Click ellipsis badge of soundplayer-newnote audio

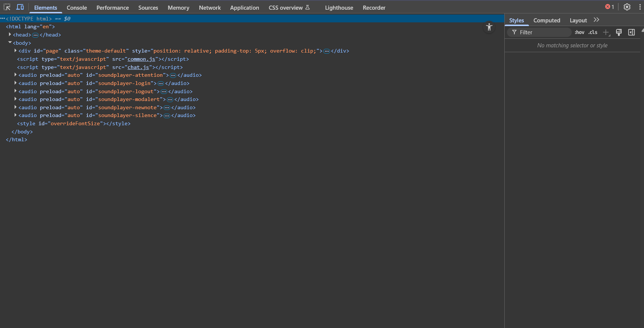167,108
